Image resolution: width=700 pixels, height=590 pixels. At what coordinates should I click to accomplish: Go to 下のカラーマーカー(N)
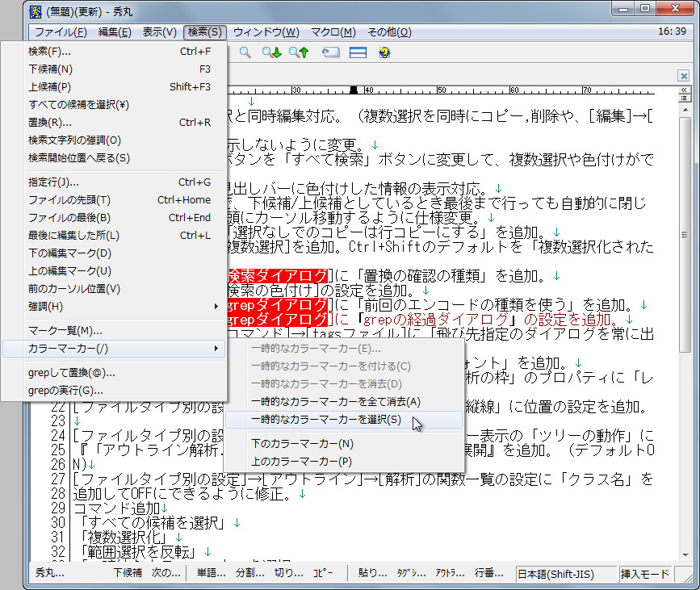(344, 444)
